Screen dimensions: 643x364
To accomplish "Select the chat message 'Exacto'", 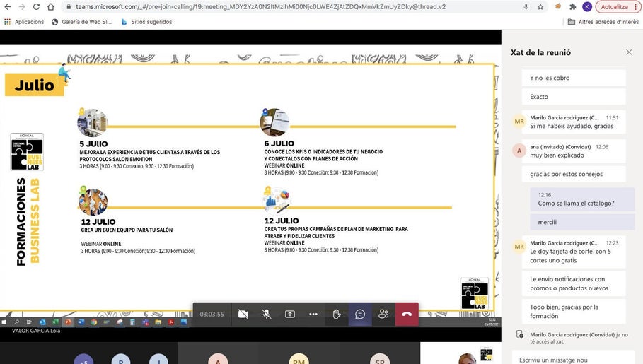I will pyautogui.click(x=574, y=96).
